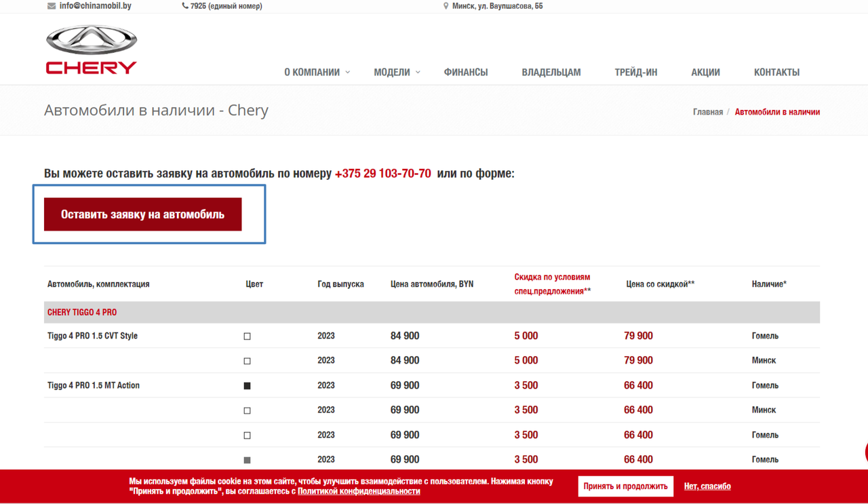Click price 84 900 in the CVT Style row
This screenshot has width=868, height=504.
(x=405, y=336)
